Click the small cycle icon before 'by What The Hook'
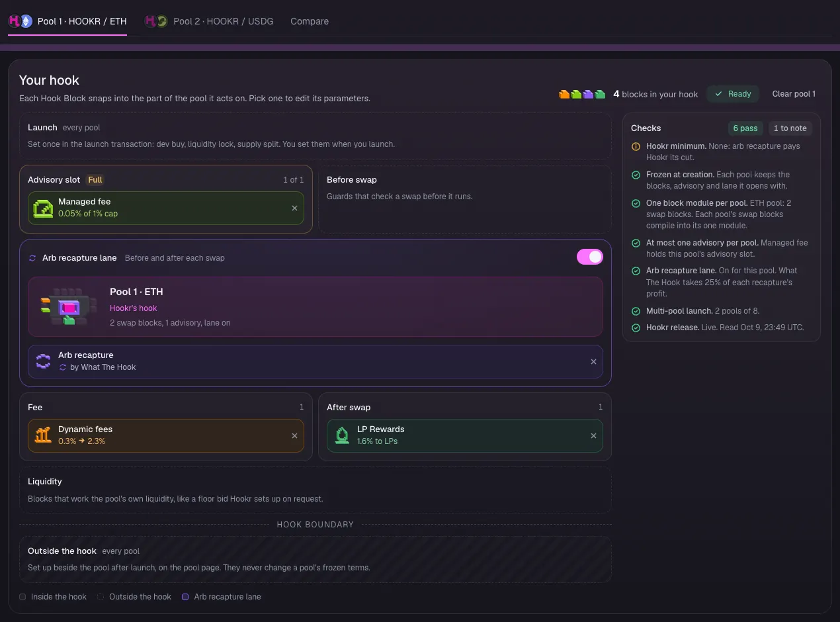Image resolution: width=840 pixels, height=622 pixels. [63, 367]
